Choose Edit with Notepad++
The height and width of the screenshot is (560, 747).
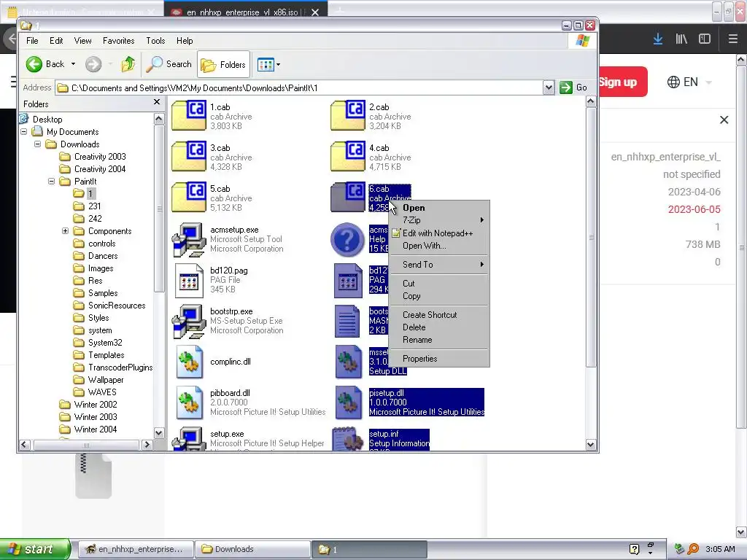tap(439, 233)
